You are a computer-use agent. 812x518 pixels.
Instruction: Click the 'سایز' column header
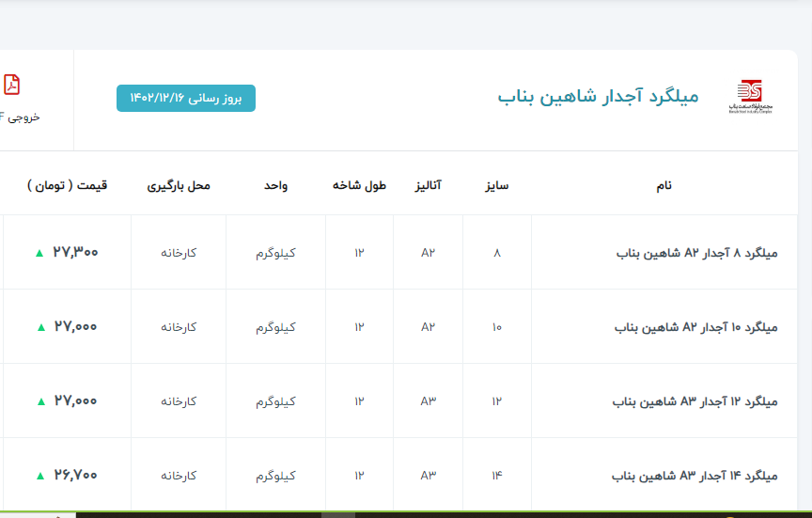click(496, 185)
